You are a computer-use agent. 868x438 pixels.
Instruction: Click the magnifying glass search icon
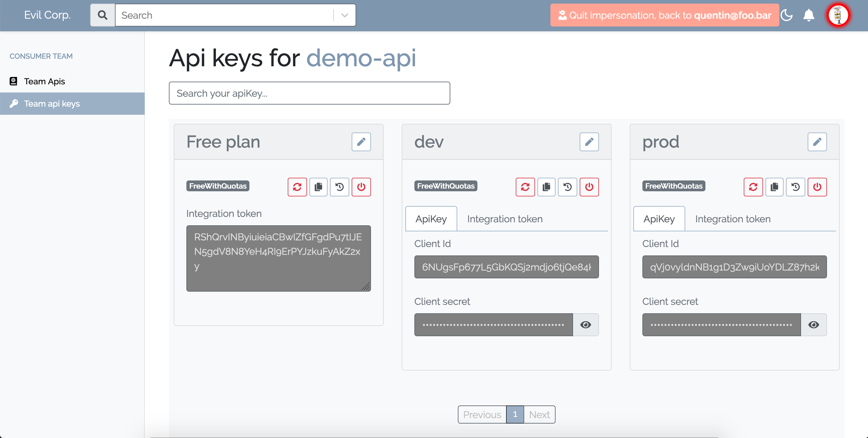pos(103,15)
